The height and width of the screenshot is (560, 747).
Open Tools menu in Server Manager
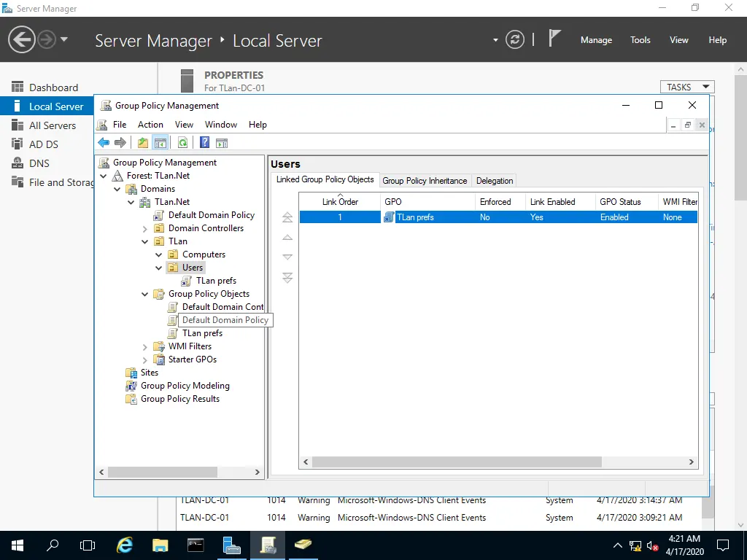[x=640, y=40]
